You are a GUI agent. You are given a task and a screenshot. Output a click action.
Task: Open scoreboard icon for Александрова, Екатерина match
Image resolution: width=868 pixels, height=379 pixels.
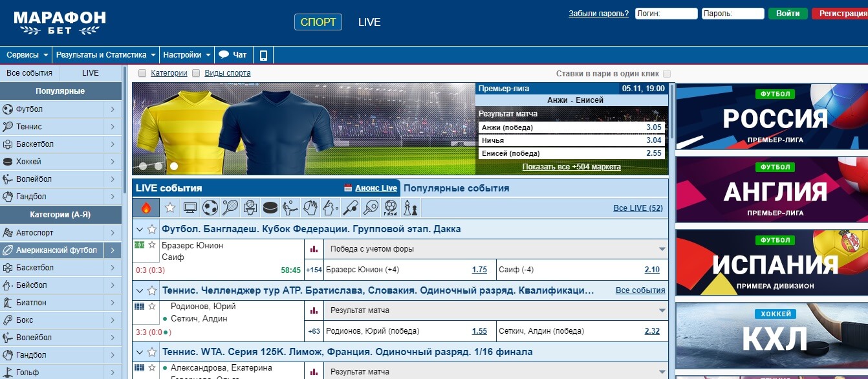tap(139, 368)
